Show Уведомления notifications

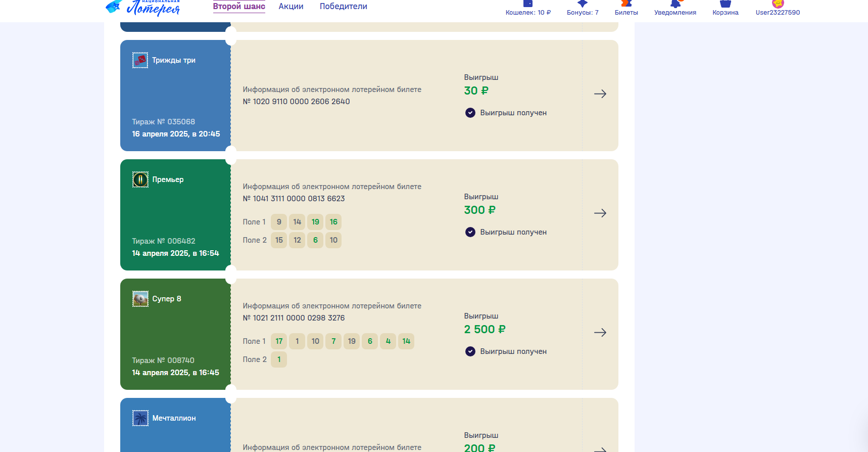675,9
